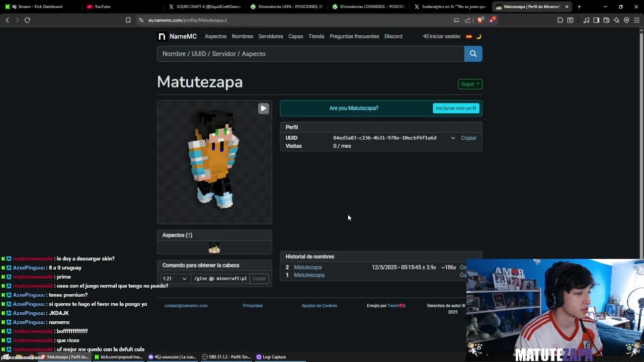Screen dimensions: 644x362
Task: Switch to the YouTube tab
Action: pyautogui.click(x=121, y=7)
